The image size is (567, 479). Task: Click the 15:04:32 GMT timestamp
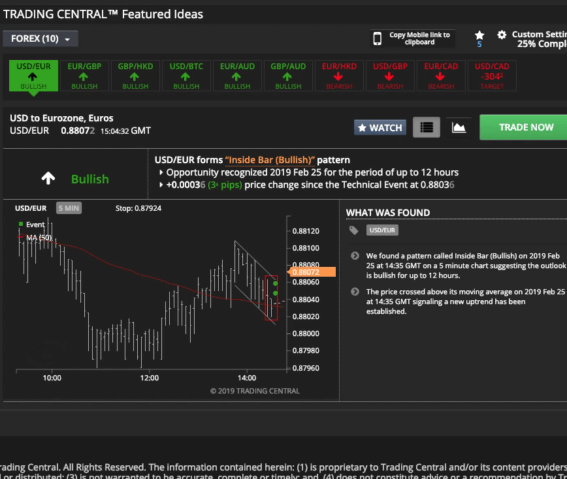(125, 131)
